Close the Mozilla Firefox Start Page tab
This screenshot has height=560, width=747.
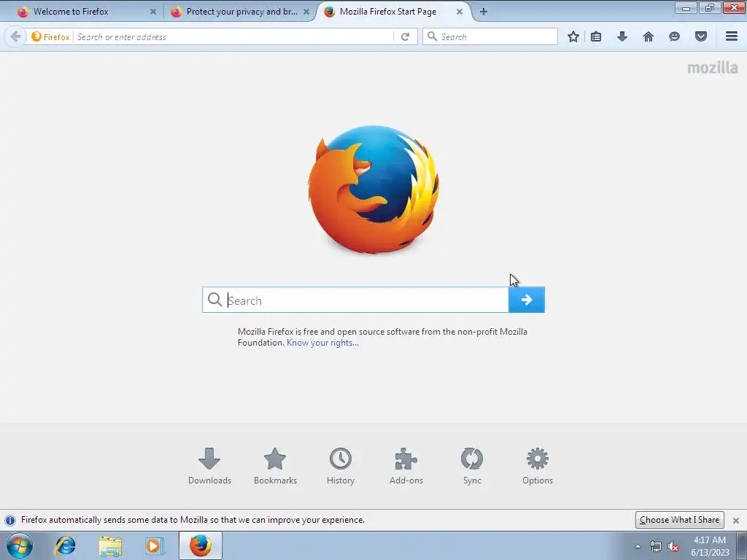460,12
